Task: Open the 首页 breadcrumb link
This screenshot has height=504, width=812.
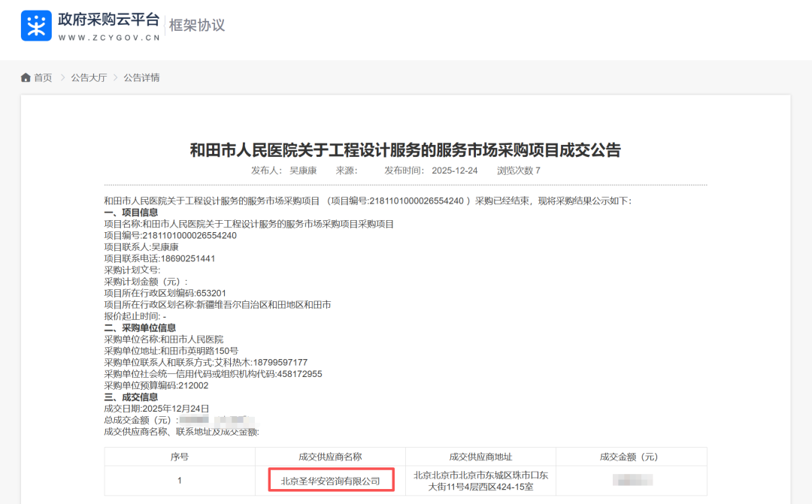Action: [x=43, y=78]
